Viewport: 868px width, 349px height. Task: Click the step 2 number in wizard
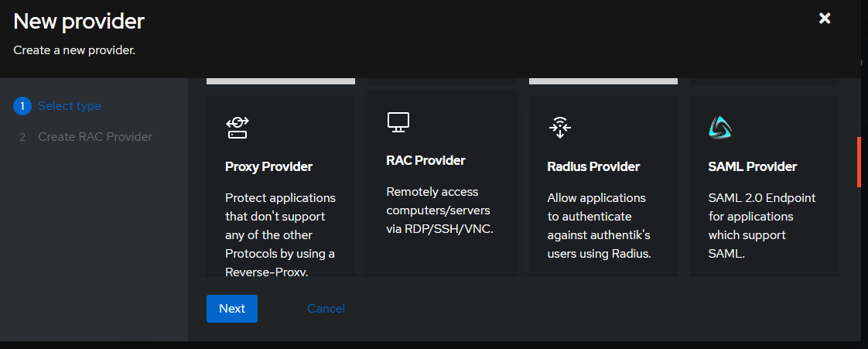(22, 137)
